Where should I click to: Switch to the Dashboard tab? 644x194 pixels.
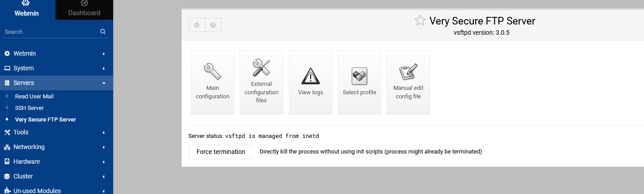pos(84,9)
